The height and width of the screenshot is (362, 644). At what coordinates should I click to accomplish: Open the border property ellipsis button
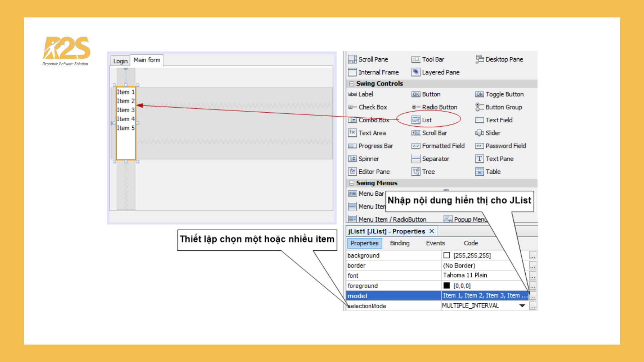(x=533, y=265)
